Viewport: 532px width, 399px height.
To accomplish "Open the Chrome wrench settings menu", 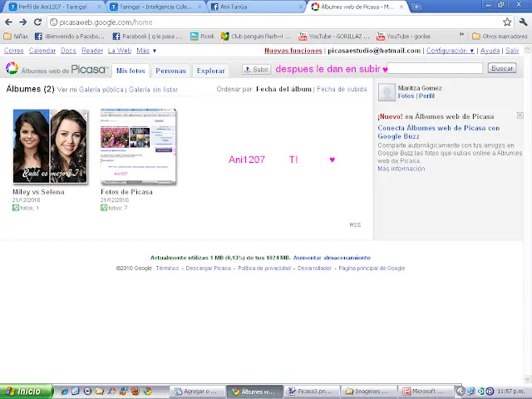I will [x=522, y=22].
